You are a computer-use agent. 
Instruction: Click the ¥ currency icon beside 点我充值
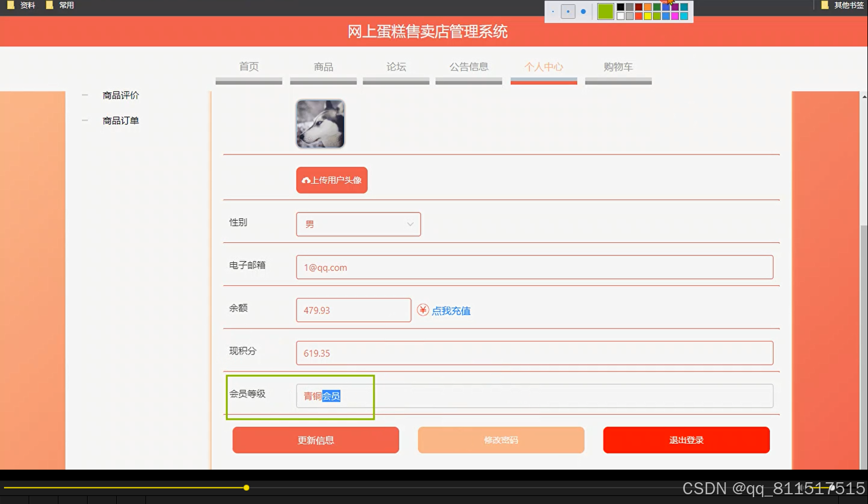(422, 310)
